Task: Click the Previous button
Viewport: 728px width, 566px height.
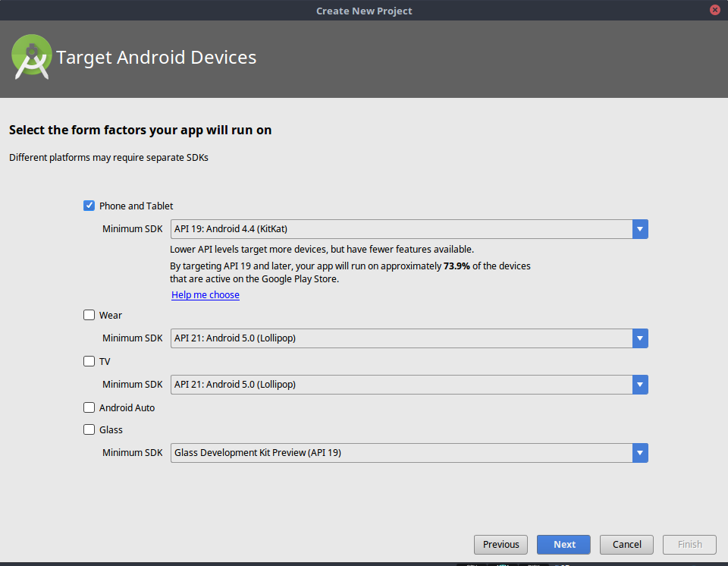Action: coord(500,544)
